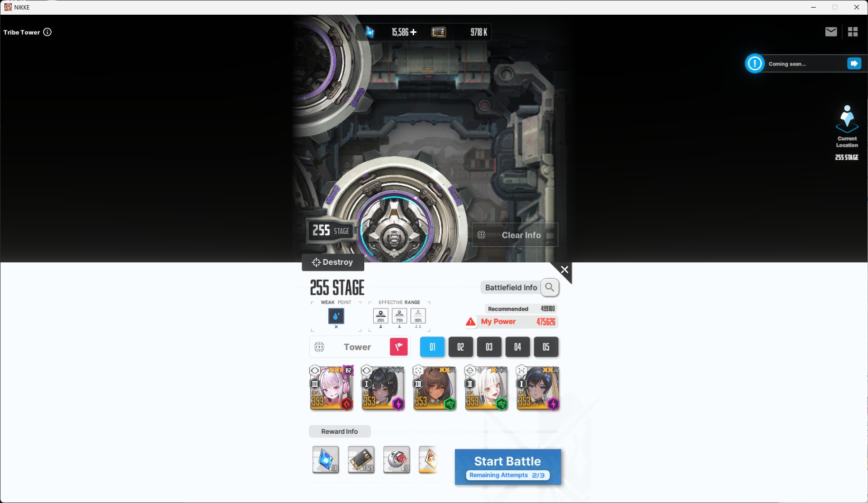Close the stage detail panel
The width and height of the screenshot is (868, 503).
click(x=564, y=270)
